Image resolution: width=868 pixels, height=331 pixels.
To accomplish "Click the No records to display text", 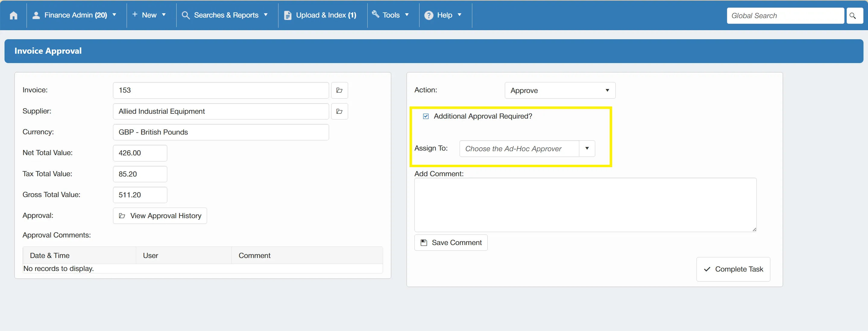I will [59, 269].
